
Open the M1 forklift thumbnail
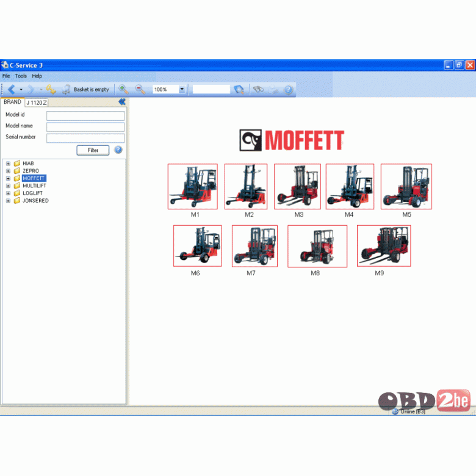click(193, 186)
